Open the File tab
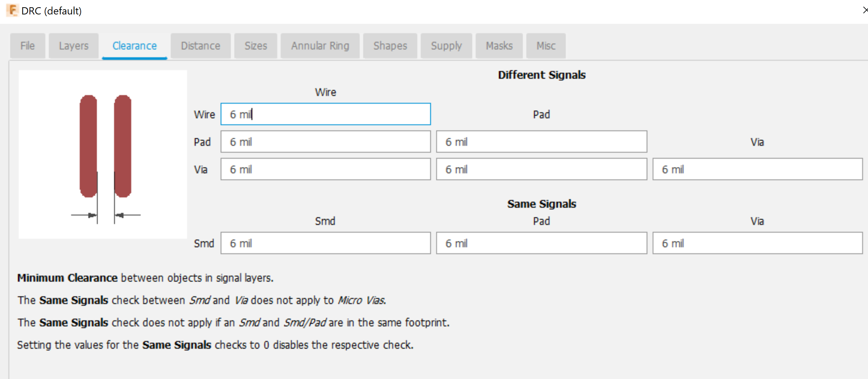 tap(27, 46)
